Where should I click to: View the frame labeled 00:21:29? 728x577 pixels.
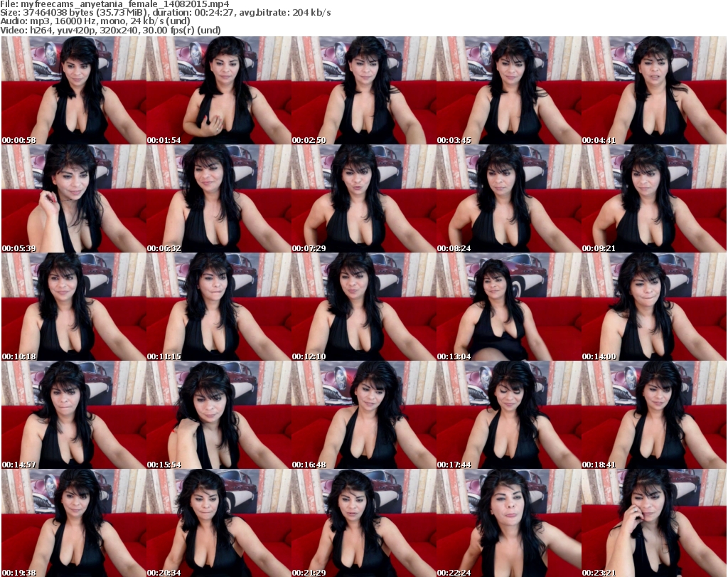click(363, 523)
